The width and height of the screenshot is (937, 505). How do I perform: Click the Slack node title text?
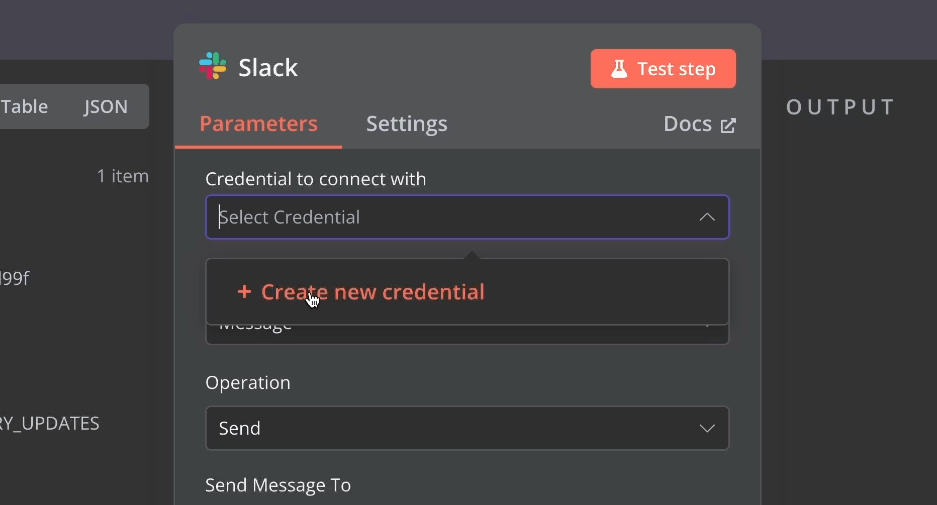[268, 68]
